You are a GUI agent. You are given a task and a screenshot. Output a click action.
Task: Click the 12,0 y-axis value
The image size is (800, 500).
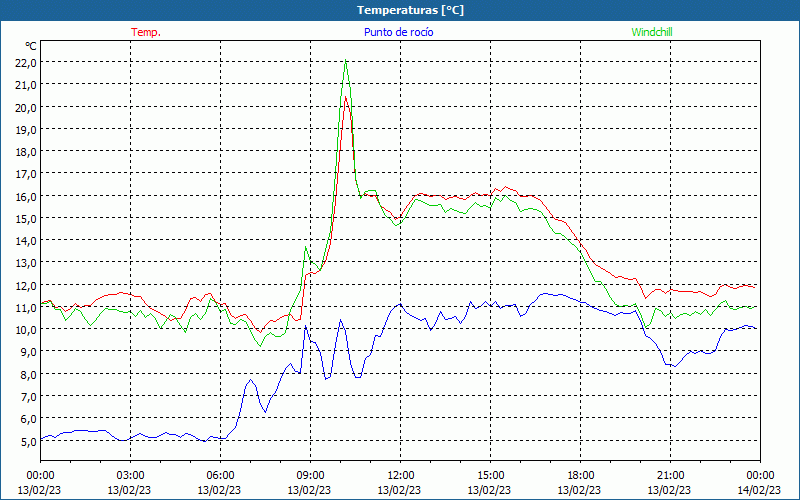27,285
